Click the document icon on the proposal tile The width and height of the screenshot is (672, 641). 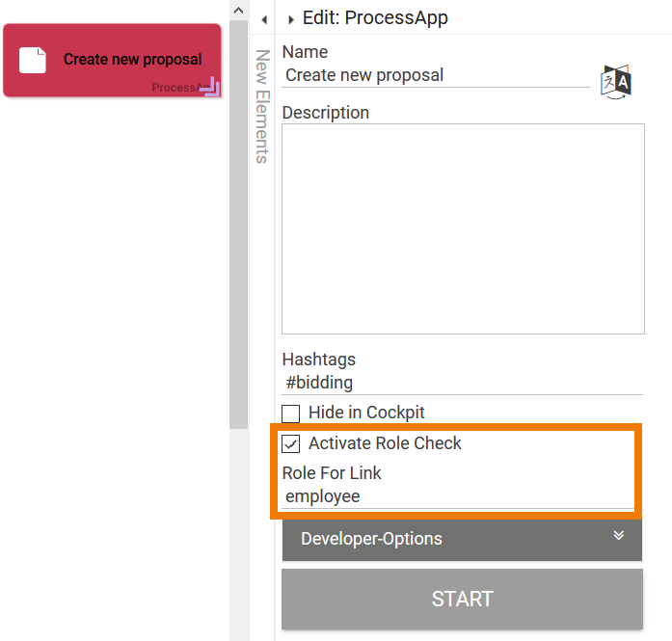(33, 60)
